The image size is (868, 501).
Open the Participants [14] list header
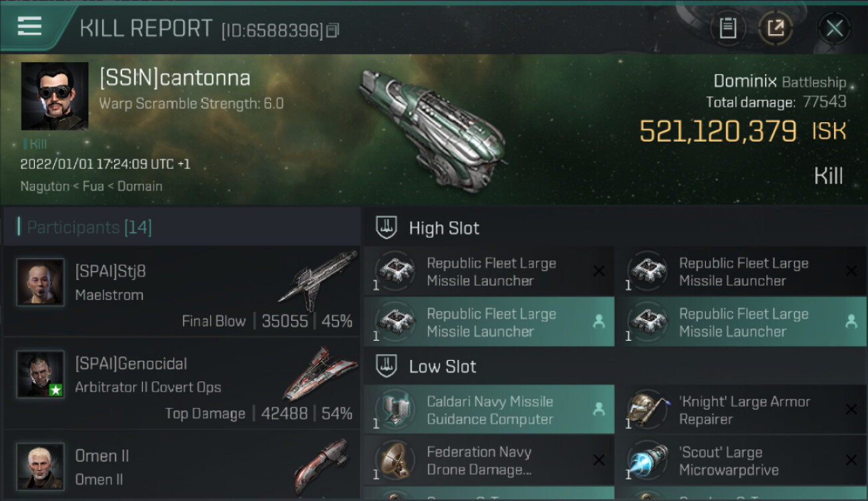pos(89,228)
